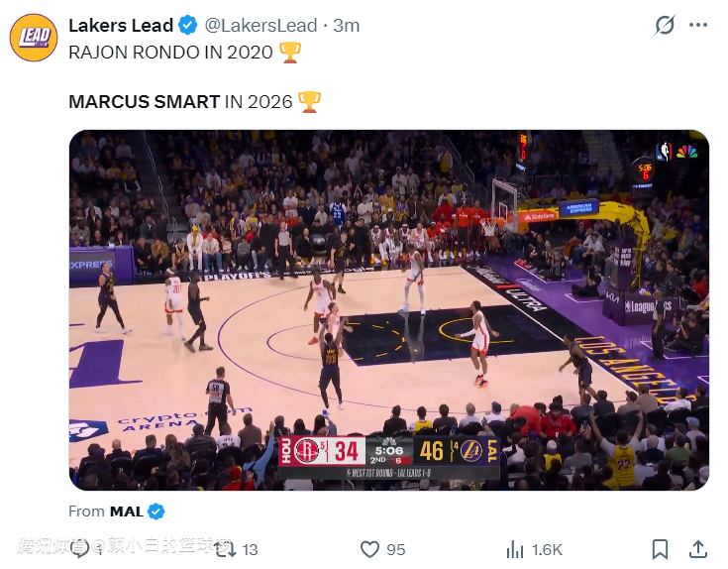Share the tweet using the upload arrow icon

pyautogui.click(x=697, y=549)
